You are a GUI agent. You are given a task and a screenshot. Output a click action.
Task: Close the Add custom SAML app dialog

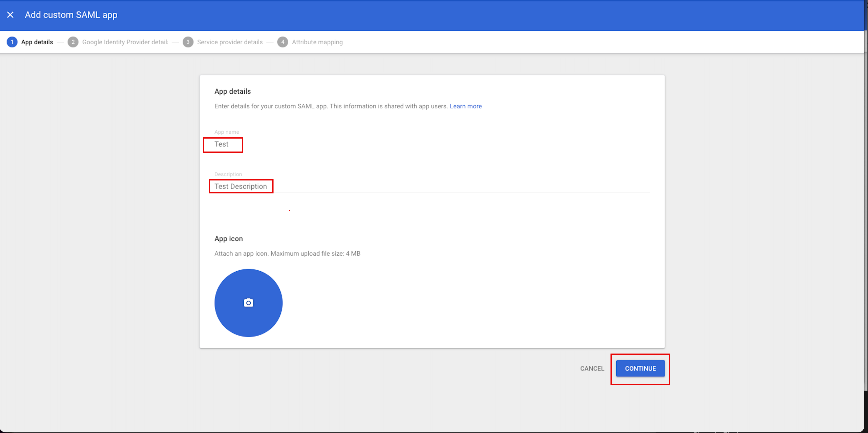coord(10,15)
